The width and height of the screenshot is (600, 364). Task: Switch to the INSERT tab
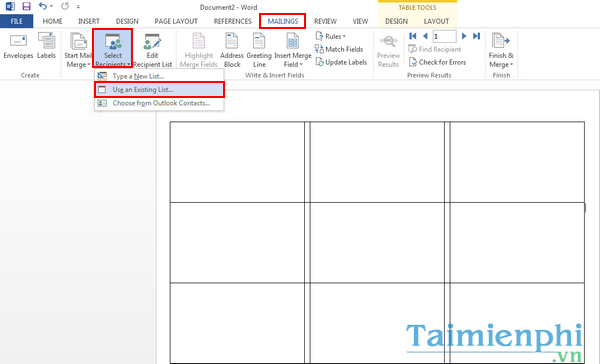pyautogui.click(x=89, y=21)
